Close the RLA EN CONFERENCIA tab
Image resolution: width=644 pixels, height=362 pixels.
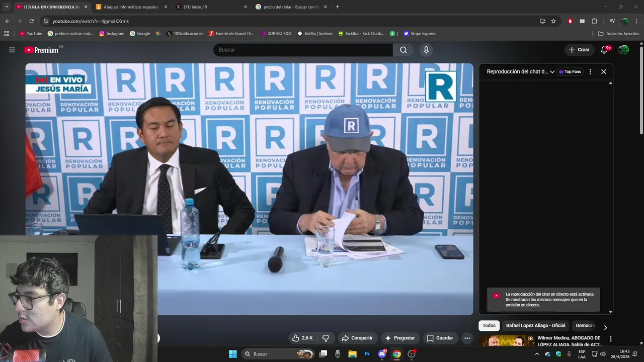(86, 7)
